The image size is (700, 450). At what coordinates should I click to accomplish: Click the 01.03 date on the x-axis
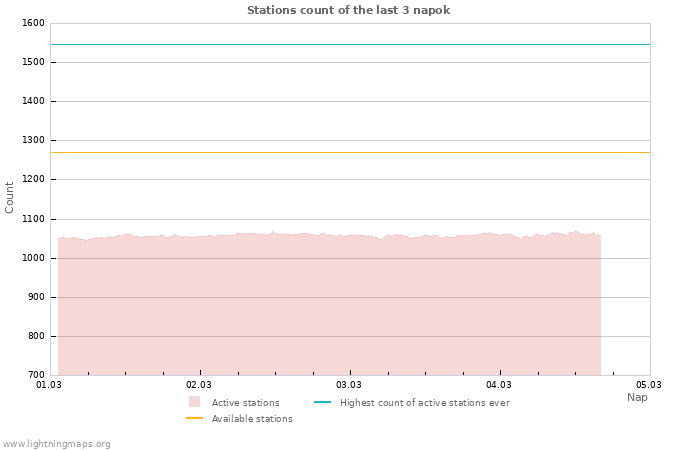point(49,384)
